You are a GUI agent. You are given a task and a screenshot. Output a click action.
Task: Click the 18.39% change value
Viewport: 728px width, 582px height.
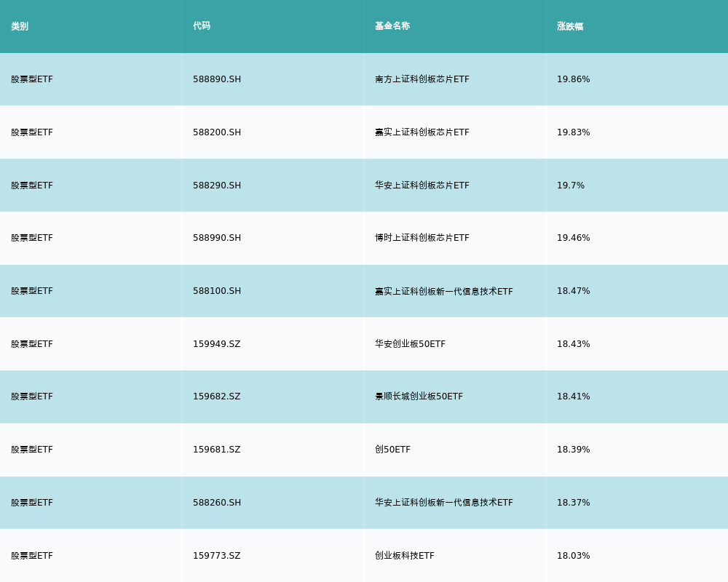[574, 450]
